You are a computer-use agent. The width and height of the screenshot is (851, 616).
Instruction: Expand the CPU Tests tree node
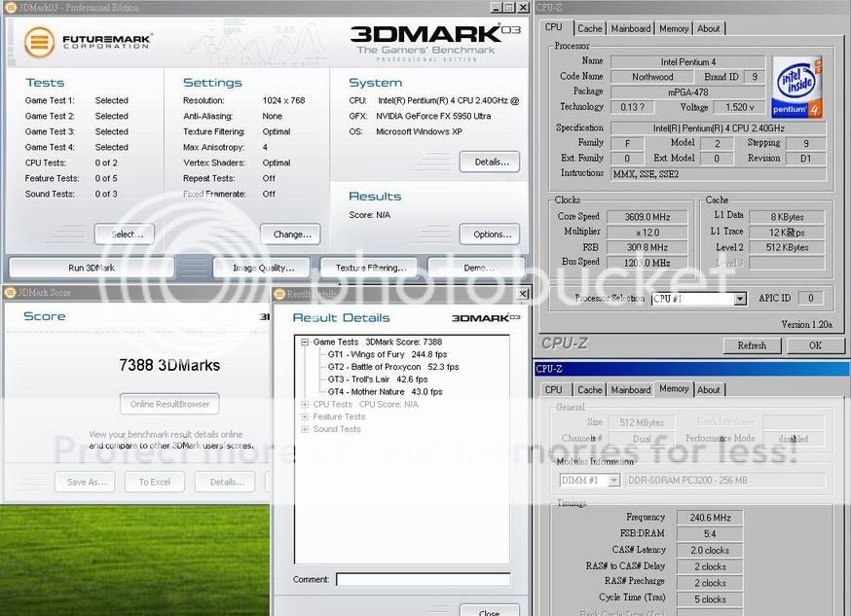pos(305,404)
